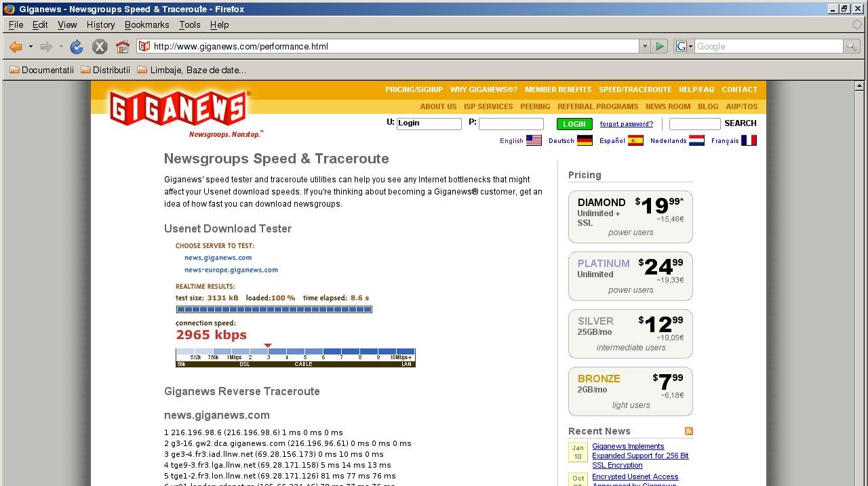Viewport: 868px width, 486px height.
Task: Select the DIAMOND pricing plan card
Action: point(631,217)
